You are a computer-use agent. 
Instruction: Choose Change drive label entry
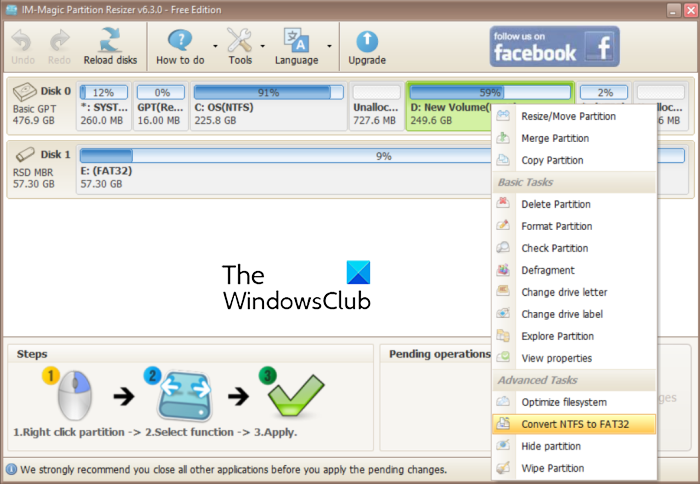point(575,314)
